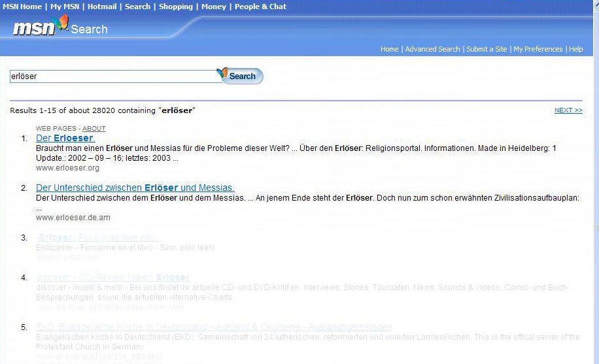Viewport: 599px width, 364px height.
Task: Click the www.erloeser.de.am URL text
Action: tap(73, 218)
